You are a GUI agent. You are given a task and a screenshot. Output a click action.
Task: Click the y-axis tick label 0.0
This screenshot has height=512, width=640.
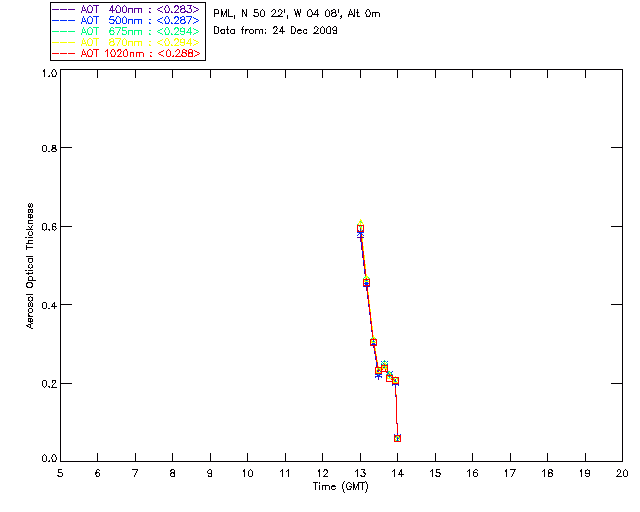click(49, 459)
